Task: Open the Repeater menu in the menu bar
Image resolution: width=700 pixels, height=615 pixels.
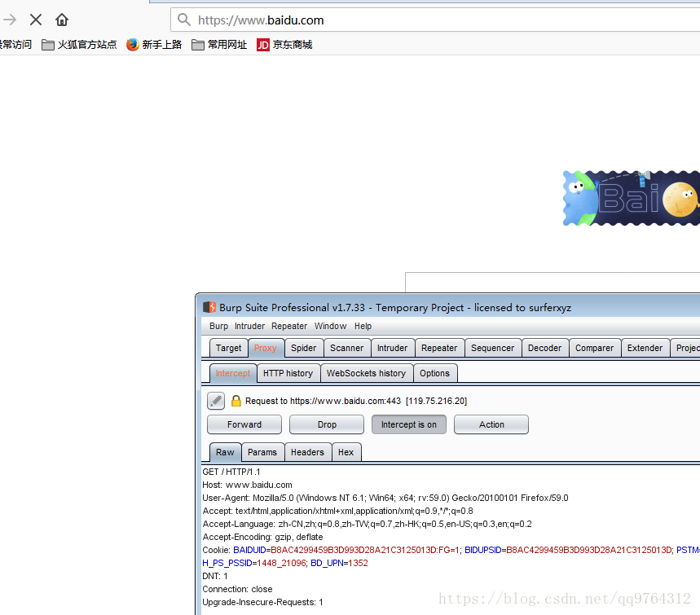Action: [x=289, y=327]
